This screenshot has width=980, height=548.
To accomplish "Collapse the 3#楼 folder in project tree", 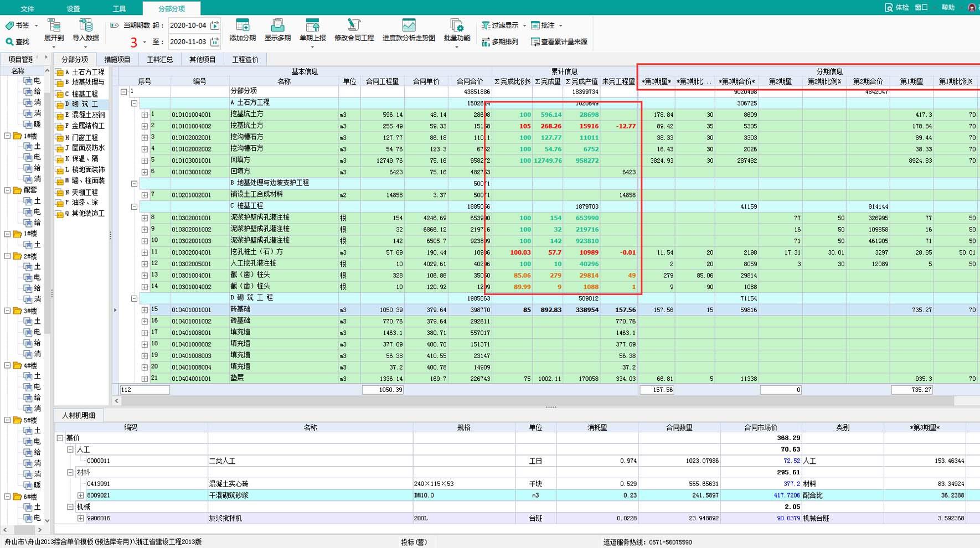I will point(8,311).
